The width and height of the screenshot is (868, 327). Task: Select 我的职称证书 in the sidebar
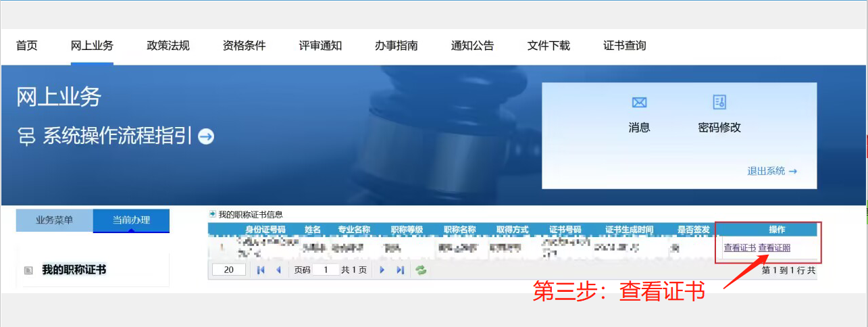coord(74,270)
